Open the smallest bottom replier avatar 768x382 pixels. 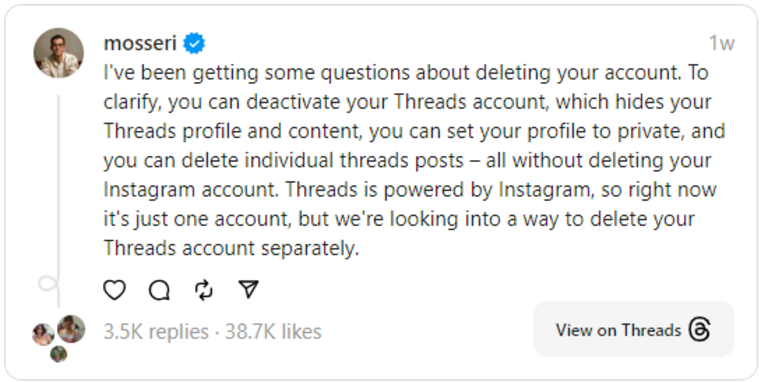pyautogui.click(x=58, y=354)
